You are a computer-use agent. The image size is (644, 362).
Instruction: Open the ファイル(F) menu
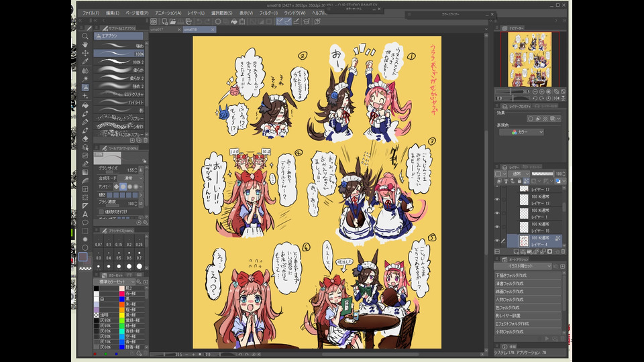(x=91, y=13)
